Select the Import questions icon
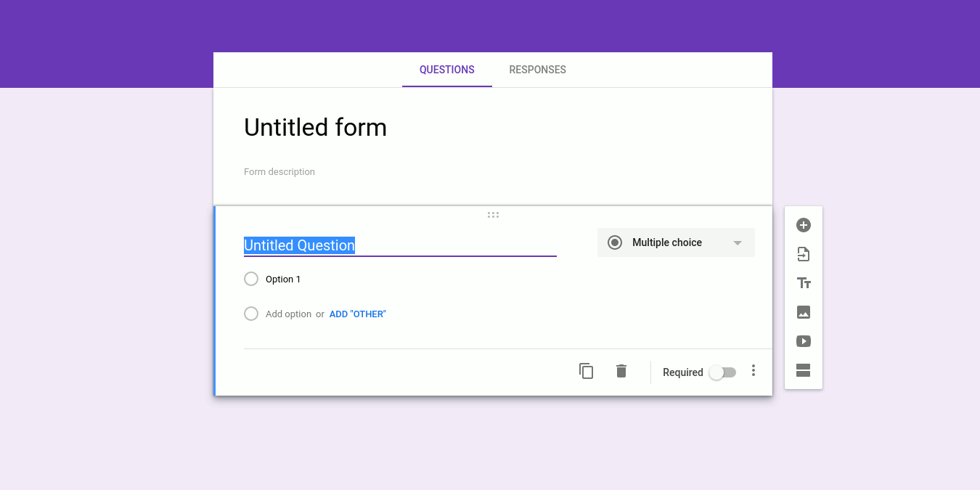 803,254
